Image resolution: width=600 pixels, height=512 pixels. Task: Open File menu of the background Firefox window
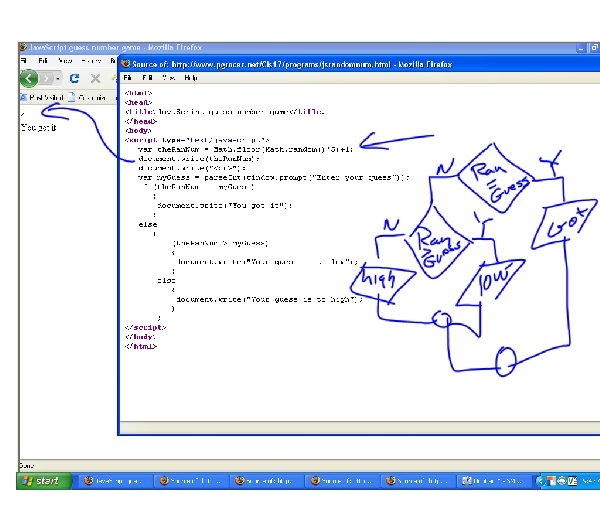click(x=24, y=60)
